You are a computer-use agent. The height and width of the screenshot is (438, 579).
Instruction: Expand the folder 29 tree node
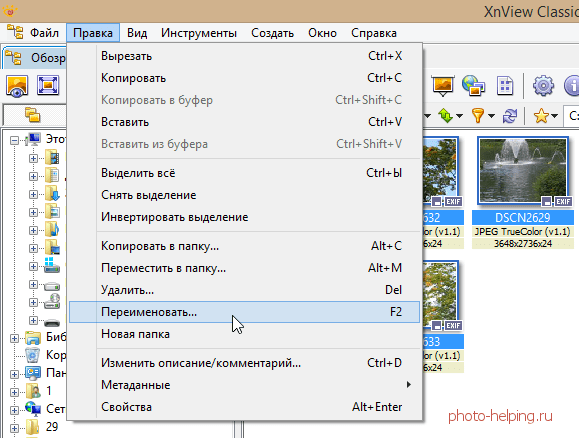[x=14, y=428]
